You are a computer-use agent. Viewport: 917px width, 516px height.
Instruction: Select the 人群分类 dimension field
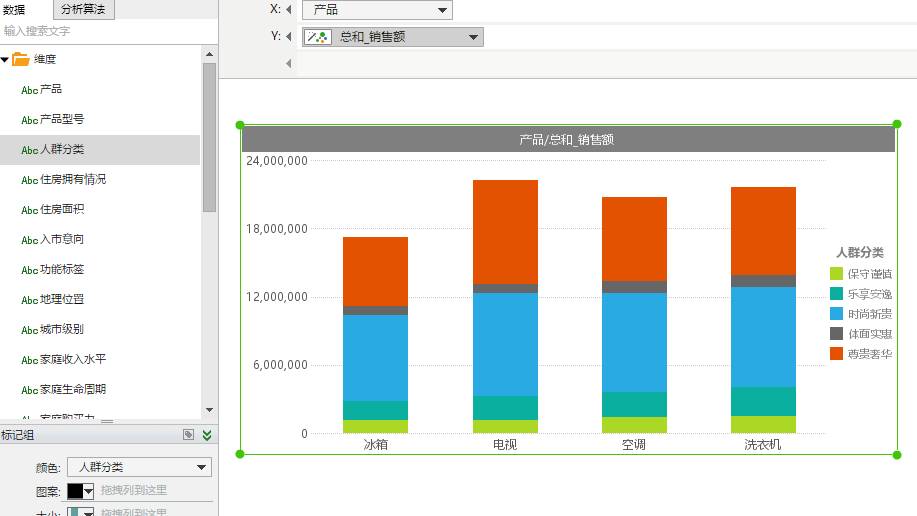pyautogui.click(x=62, y=150)
